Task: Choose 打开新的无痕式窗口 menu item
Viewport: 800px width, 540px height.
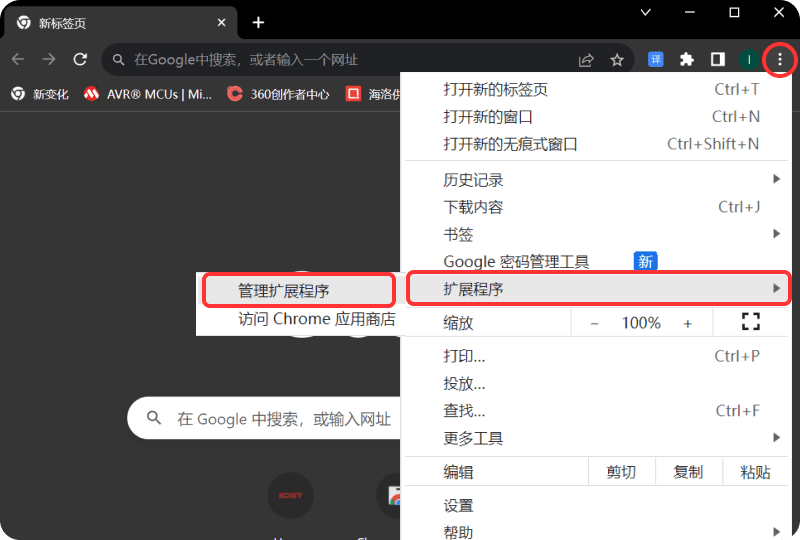Action: [596, 144]
